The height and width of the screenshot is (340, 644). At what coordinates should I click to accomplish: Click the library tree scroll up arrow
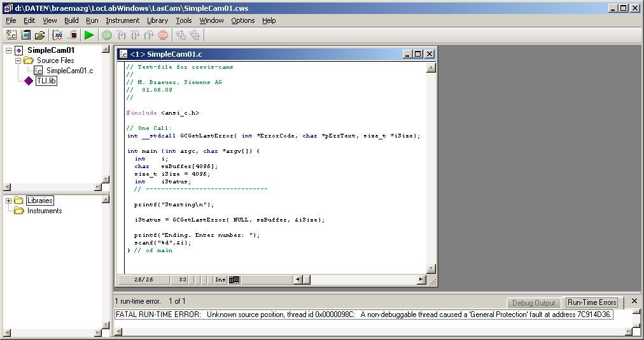click(x=106, y=199)
